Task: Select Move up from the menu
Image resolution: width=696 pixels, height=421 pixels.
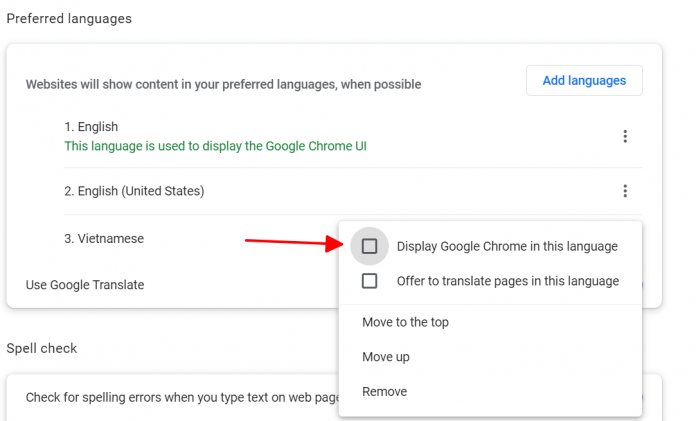Action: pos(386,357)
